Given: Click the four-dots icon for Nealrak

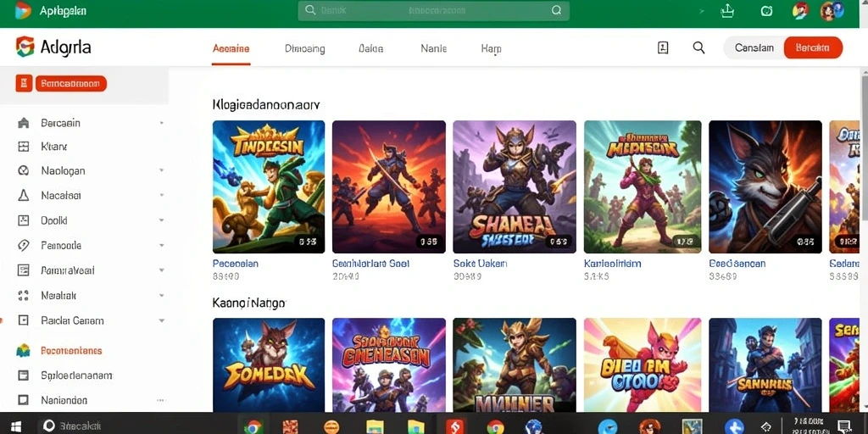Looking at the screenshot, I should click(23, 296).
